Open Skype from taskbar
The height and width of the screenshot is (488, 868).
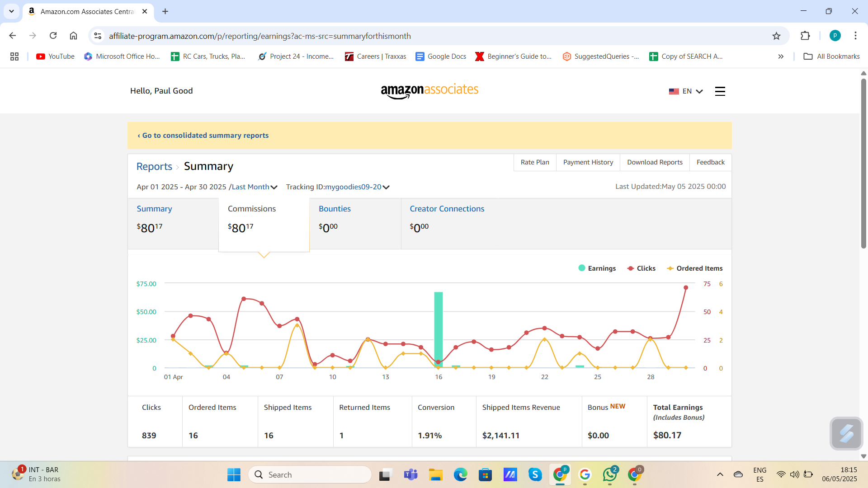point(535,474)
